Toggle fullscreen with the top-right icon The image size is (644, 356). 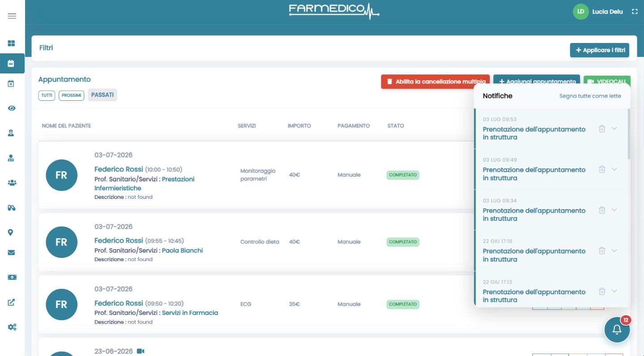coord(635,12)
